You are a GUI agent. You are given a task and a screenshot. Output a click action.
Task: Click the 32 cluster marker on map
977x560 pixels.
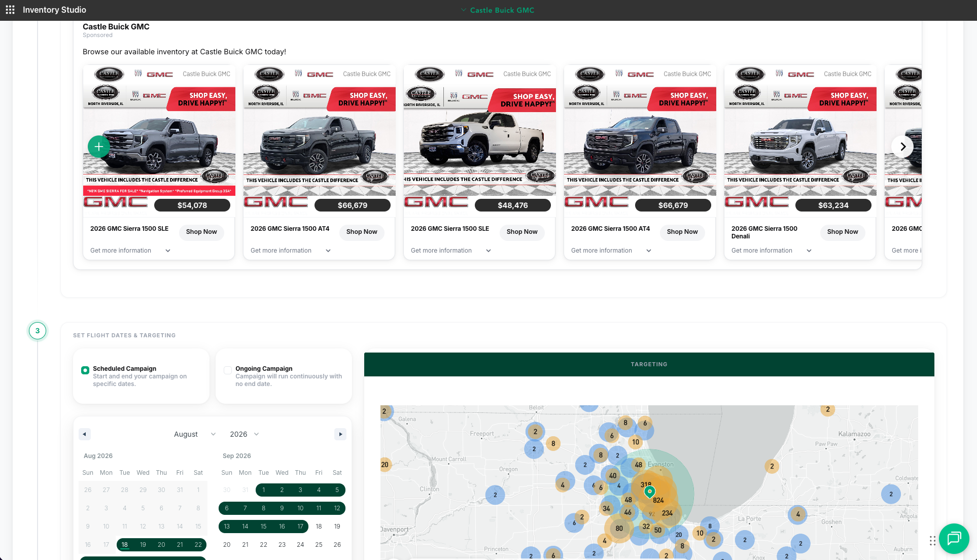click(x=646, y=527)
